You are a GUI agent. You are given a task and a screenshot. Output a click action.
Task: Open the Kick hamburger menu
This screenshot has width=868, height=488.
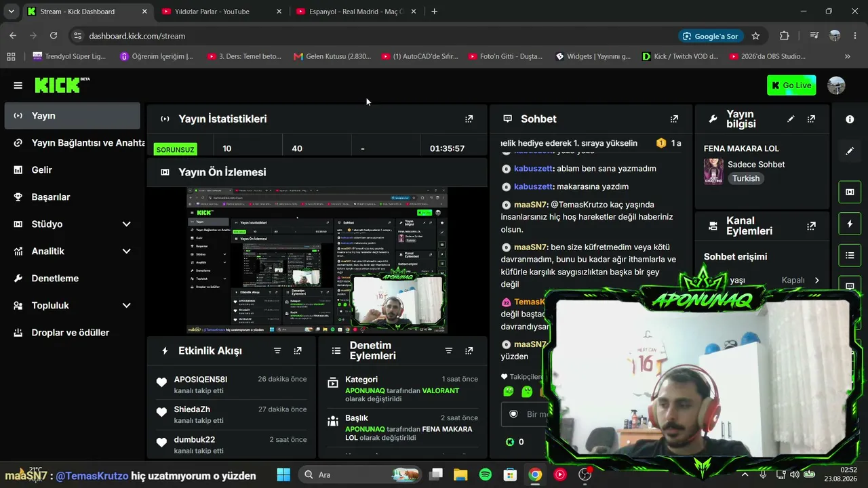(x=18, y=85)
